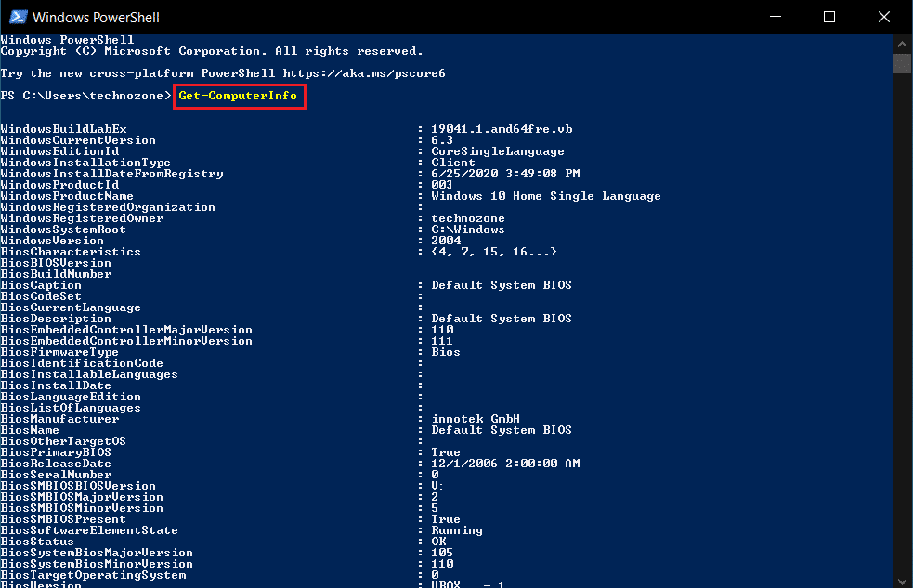Click the scrollbar up arrow
913x588 pixels.
pyautogui.click(x=902, y=43)
